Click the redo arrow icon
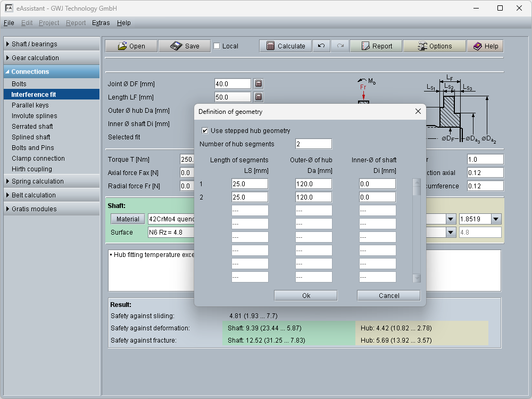The image size is (532, 399). [340, 46]
